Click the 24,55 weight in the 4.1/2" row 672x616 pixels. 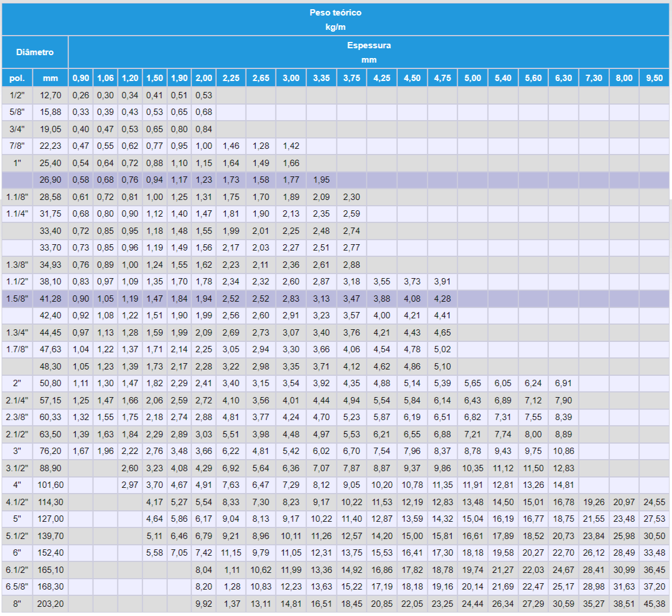pyautogui.click(x=654, y=502)
